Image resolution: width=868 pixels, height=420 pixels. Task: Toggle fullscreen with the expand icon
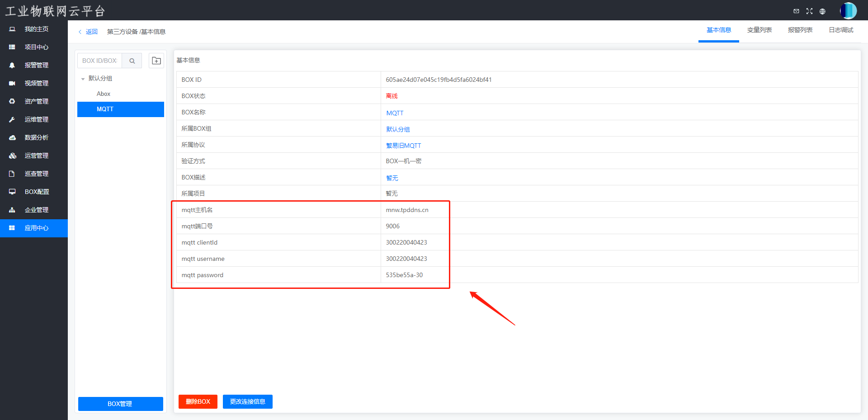809,11
